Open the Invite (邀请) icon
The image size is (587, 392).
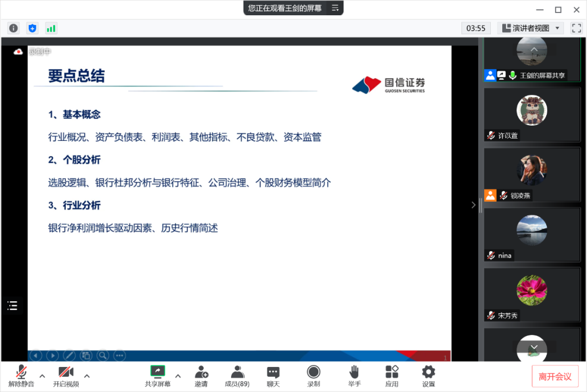pos(201,376)
